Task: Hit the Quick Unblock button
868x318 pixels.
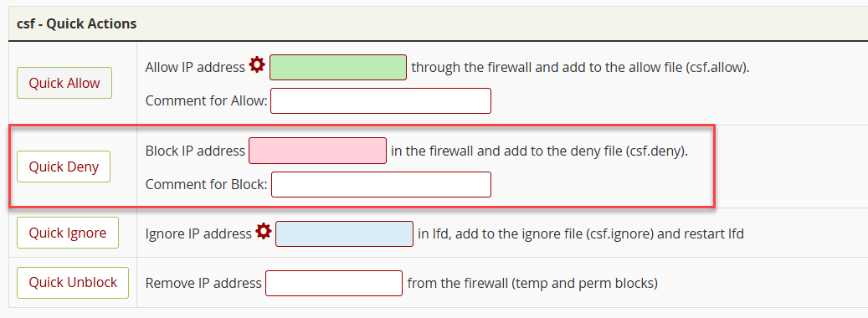Action: click(x=73, y=282)
